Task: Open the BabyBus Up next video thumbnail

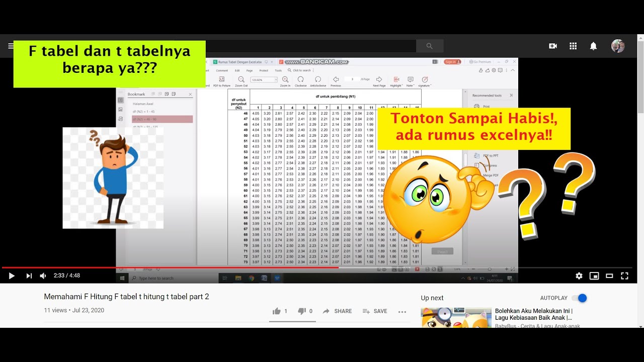Action: click(456, 318)
